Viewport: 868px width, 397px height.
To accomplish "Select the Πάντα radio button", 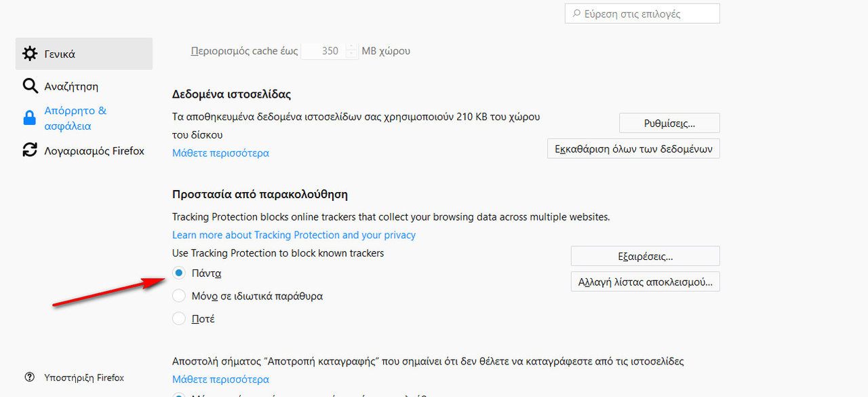I will (x=178, y=273).
